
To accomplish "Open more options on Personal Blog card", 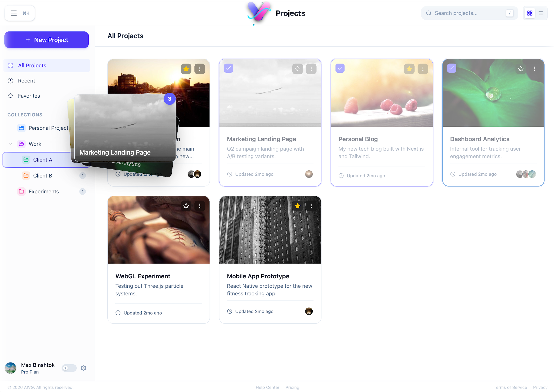I will tap(422, 69).
